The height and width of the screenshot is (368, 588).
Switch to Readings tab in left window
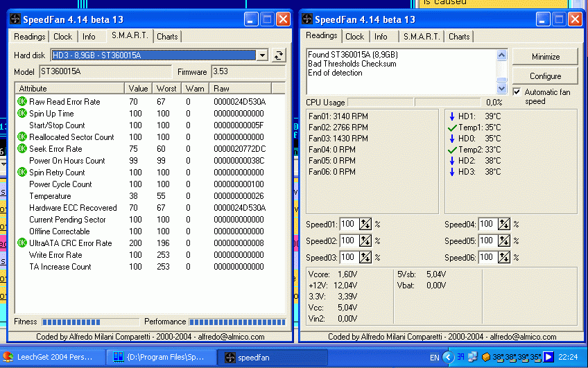pos(29,37)
